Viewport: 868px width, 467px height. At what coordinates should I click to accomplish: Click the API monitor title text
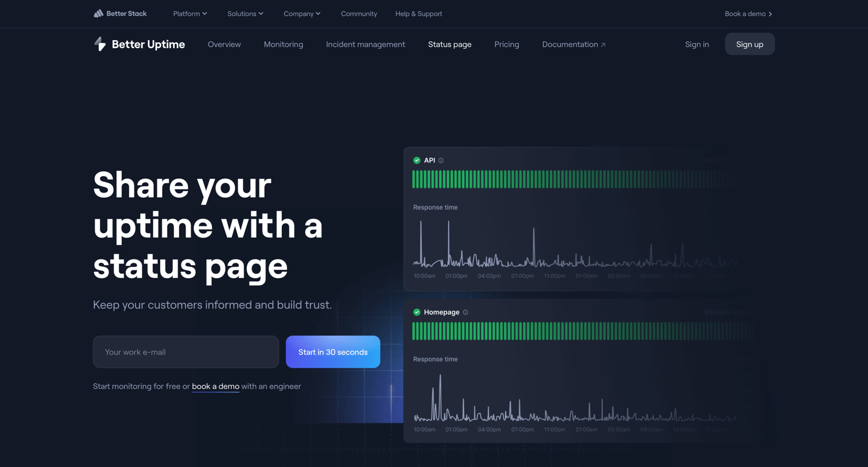pyautogui.click(x=429, y=161)
